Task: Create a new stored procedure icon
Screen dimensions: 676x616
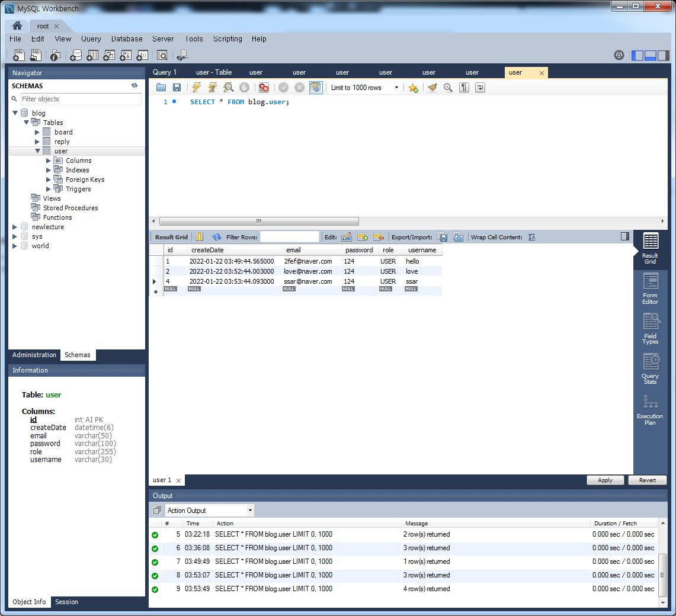Action: (x=126, y=54)
